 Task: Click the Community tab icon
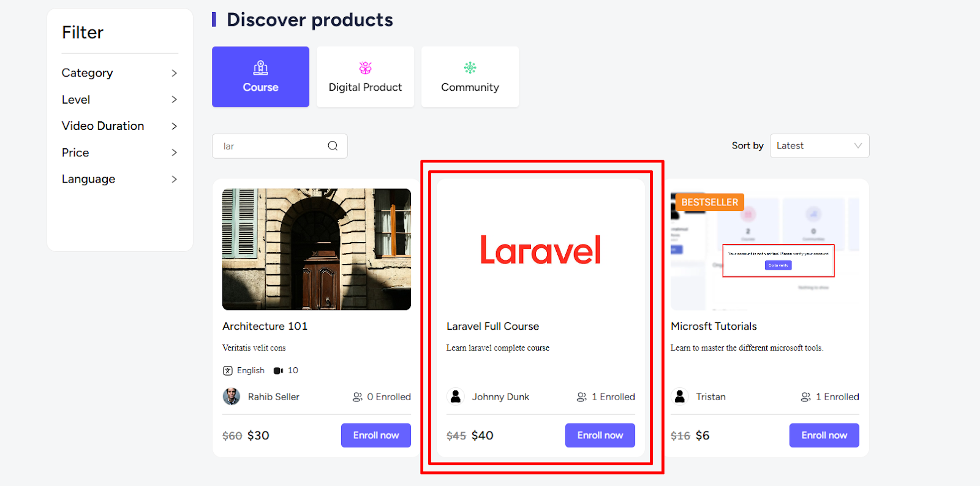[x=470, y=67]
